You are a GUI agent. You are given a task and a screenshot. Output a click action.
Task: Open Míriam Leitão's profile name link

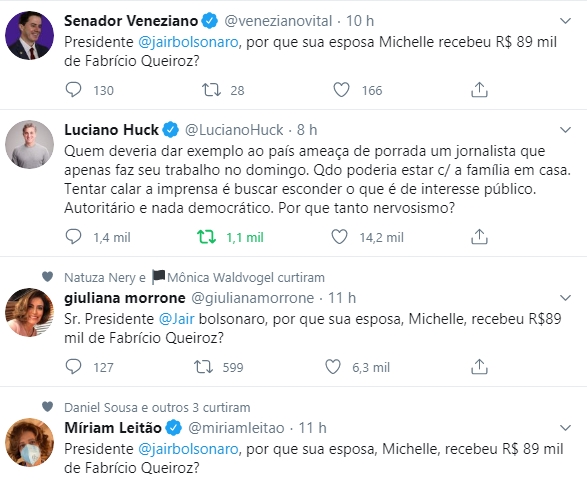(x=113, y=427)
